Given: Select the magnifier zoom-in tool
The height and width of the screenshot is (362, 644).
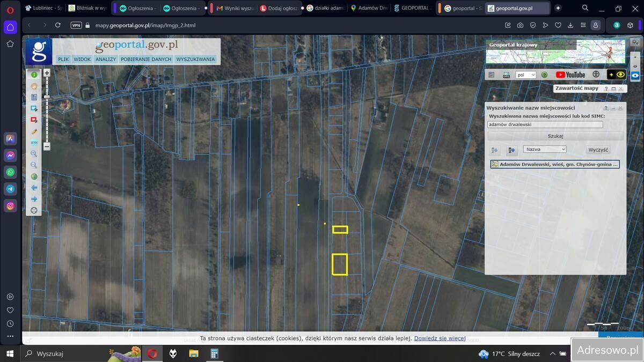Looking at the screenshot, I should [x=34, y=154].
